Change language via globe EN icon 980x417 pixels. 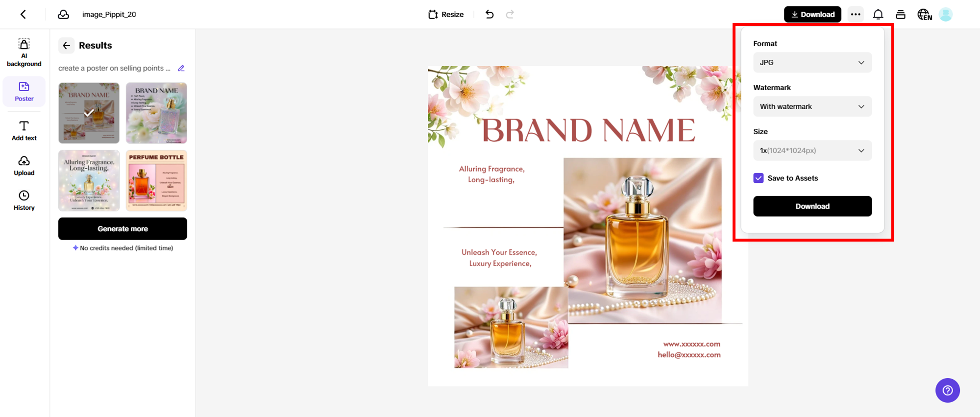[x=924, y=14]
